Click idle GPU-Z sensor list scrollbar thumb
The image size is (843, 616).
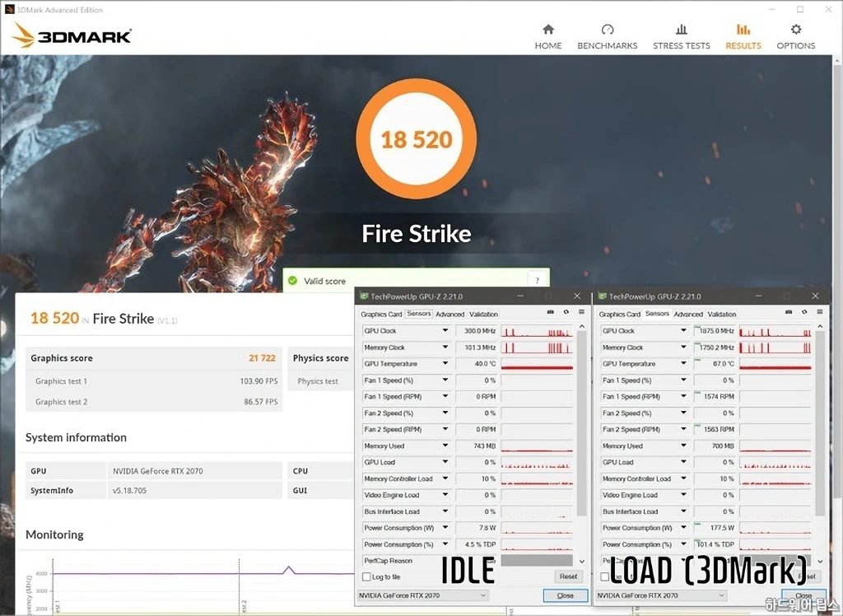click(581, 423)
